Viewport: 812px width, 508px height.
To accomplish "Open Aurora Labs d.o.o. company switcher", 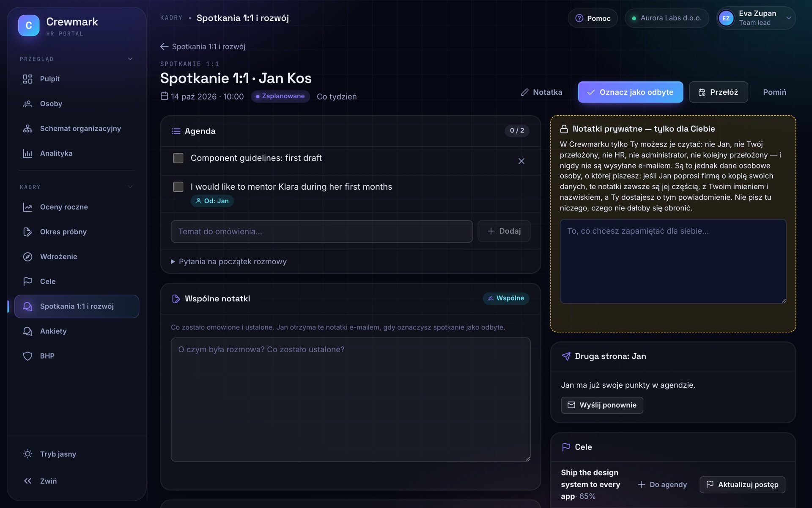I will 667,18.
